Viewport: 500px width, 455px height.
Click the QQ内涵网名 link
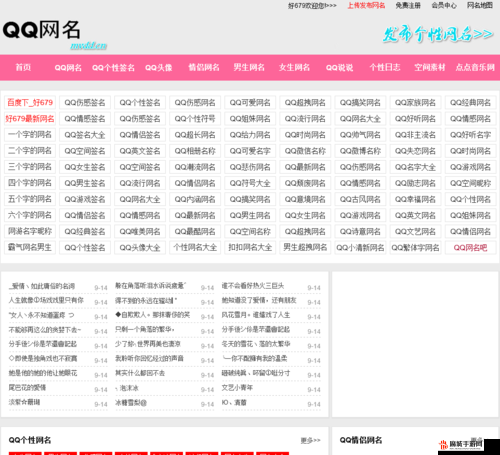point(195,199)
